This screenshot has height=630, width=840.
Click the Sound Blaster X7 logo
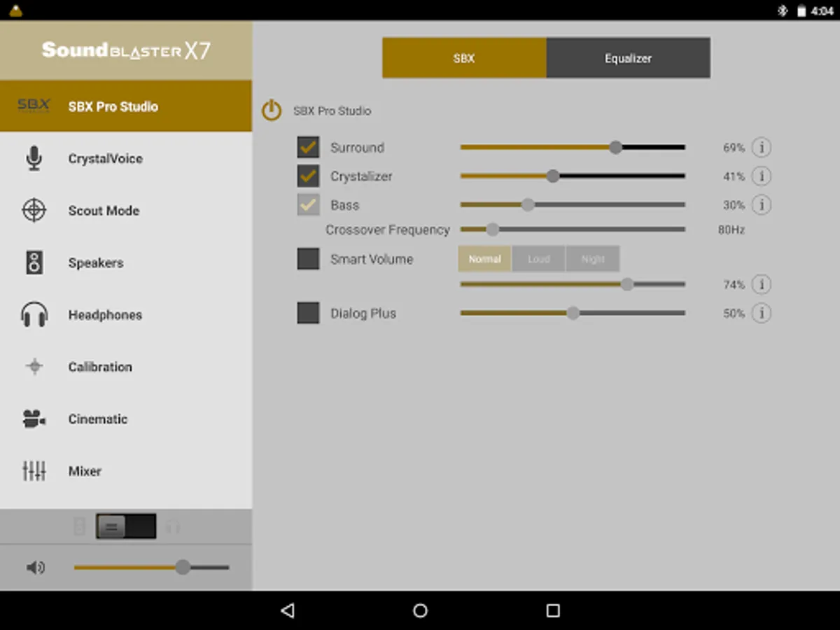[126, 50]
